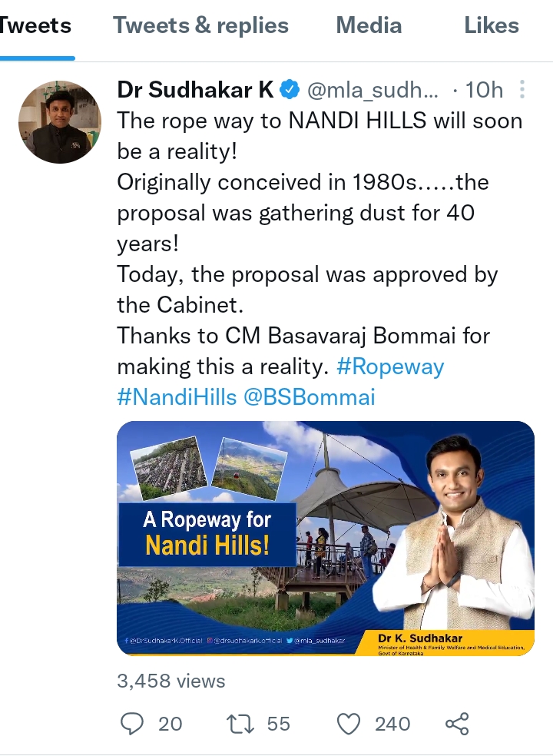Image resolution: width=553 pixels, height=756 pixels.
Task: Switch to the Media tab
Action: [x=369, y=25]
